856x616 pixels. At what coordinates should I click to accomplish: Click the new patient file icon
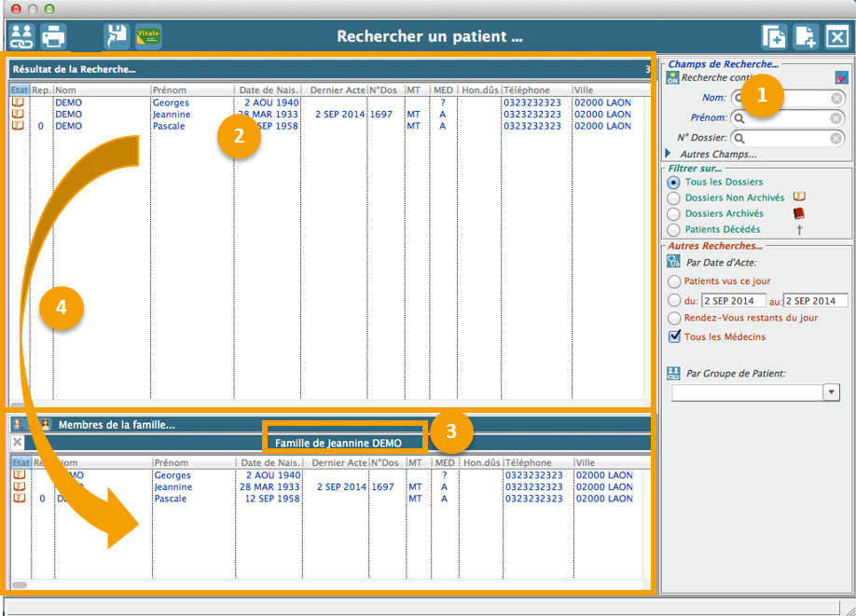tap(806, 36)
